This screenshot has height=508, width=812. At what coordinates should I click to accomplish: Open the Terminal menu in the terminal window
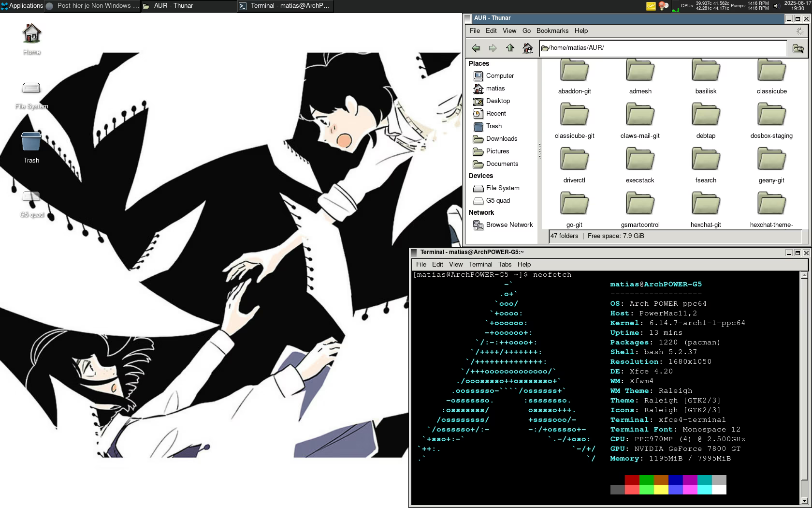(x=480, y=264)
